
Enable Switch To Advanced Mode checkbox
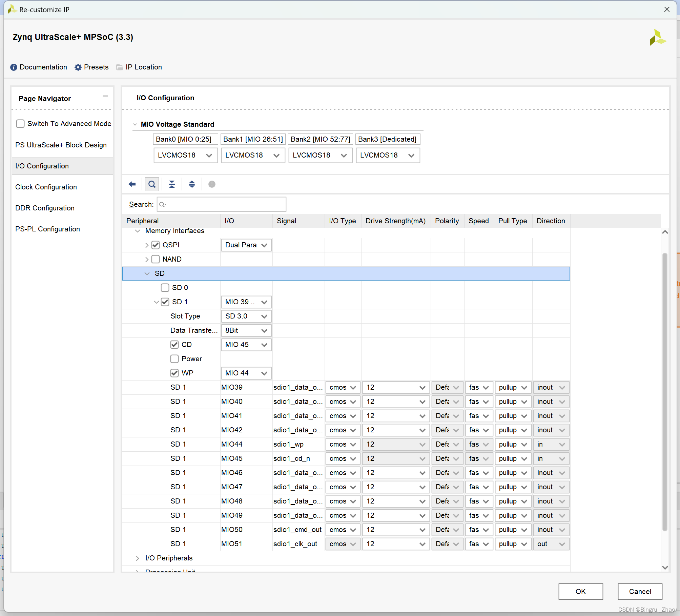(21, 124)
